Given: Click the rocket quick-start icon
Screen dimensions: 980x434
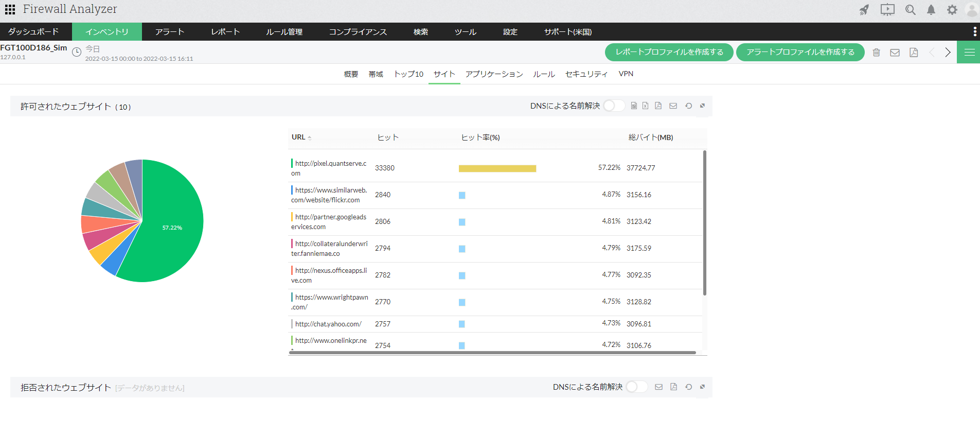Looking at the screenshot, I should [864, 10].
